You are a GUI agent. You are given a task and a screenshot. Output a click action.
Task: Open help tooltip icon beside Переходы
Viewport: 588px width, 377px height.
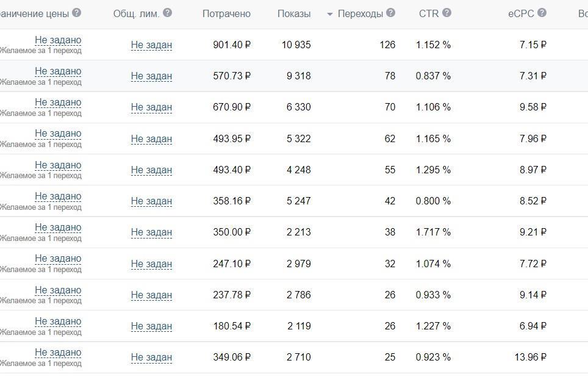(x=391, y=13)
